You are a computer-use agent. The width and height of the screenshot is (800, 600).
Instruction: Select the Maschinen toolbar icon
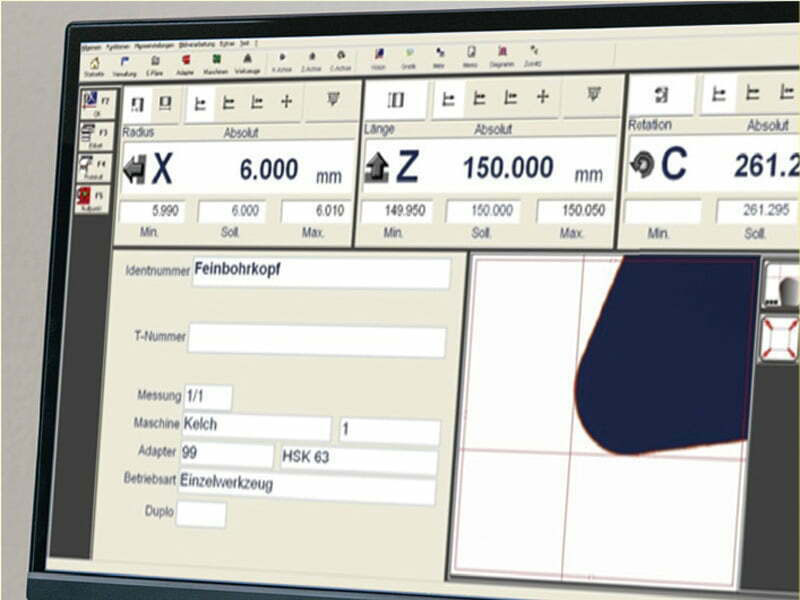pos(215,63)
